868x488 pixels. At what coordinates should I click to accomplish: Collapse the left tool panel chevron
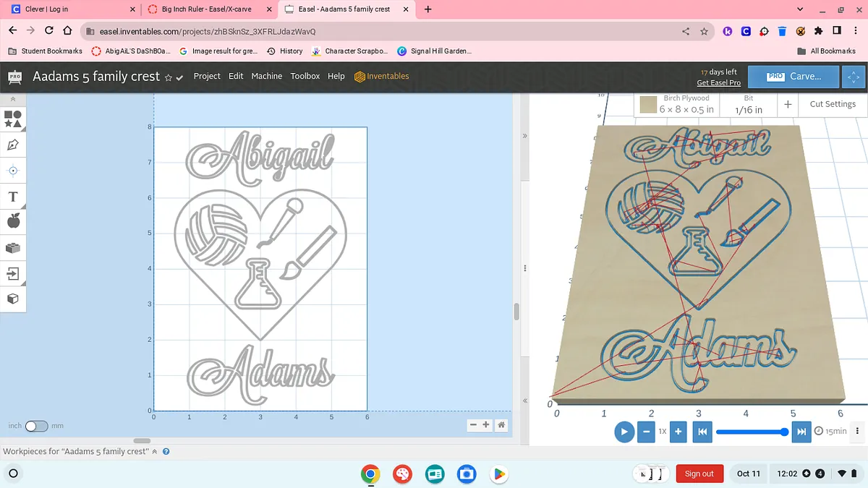click(13, 99)
